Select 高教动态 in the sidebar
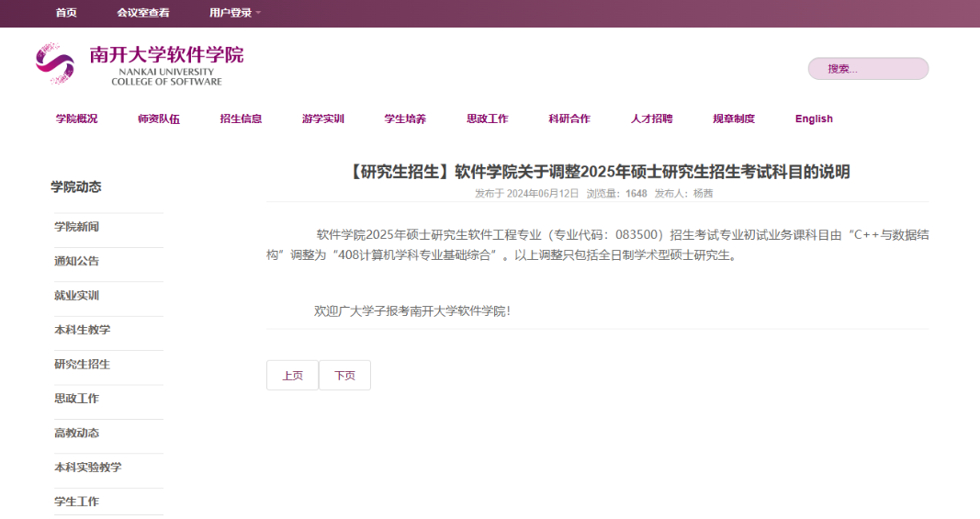 pos(77,434)
